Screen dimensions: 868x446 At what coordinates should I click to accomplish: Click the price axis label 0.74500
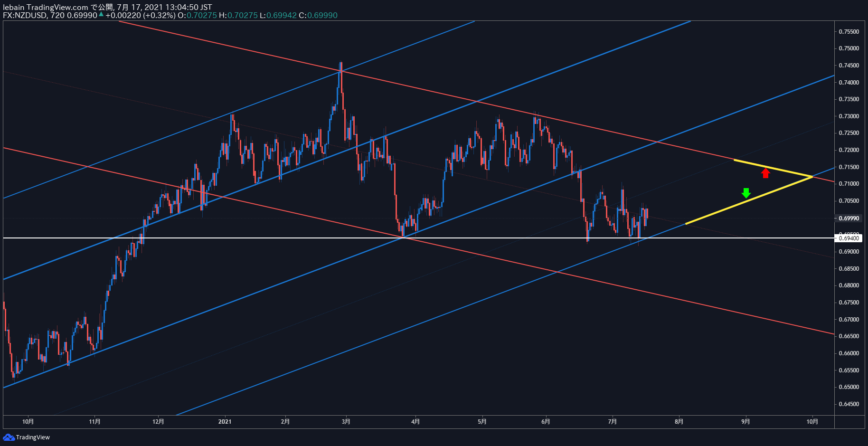pyautogui.click(x=849, y=66)
